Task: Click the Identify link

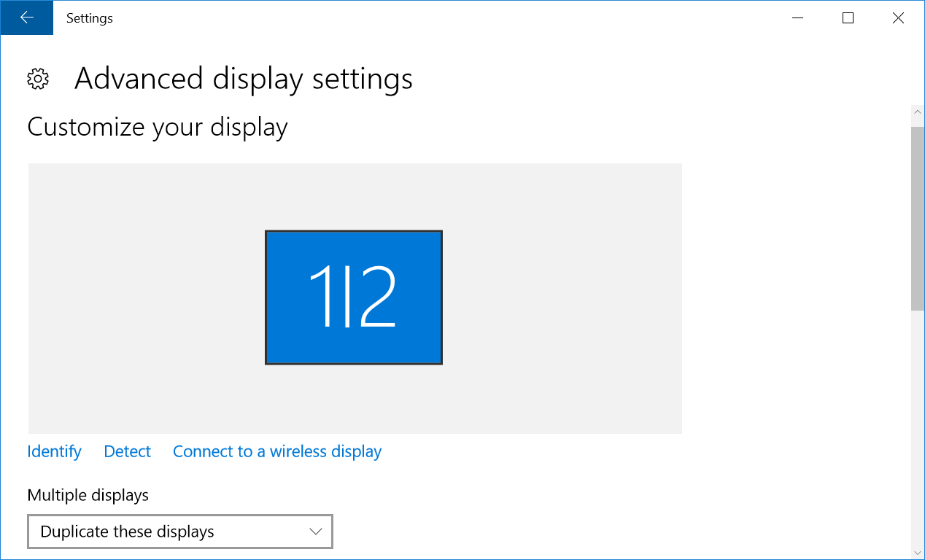Action: 54,451
